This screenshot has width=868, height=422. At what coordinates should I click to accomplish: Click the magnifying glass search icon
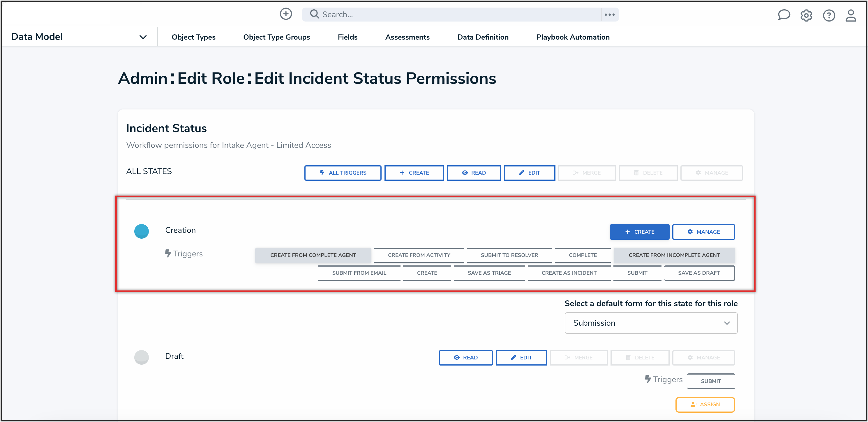tap(314, 14)
